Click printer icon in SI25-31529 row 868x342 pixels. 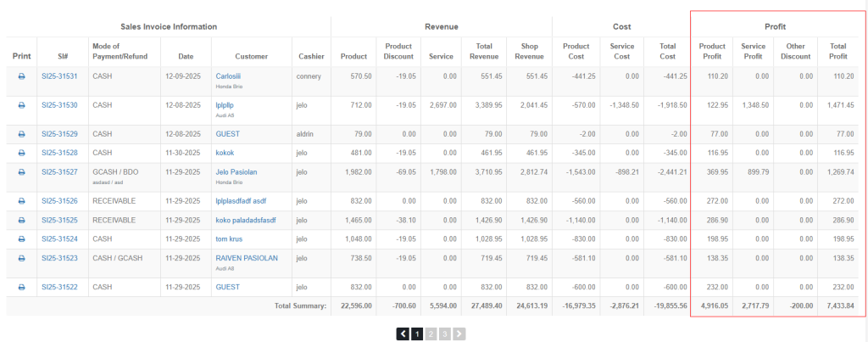point(21,134)
